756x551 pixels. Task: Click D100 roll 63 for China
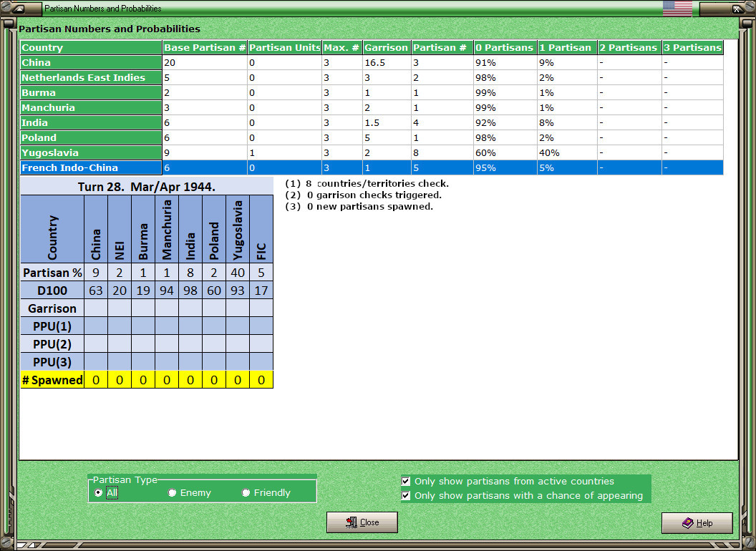click(95, 291)
